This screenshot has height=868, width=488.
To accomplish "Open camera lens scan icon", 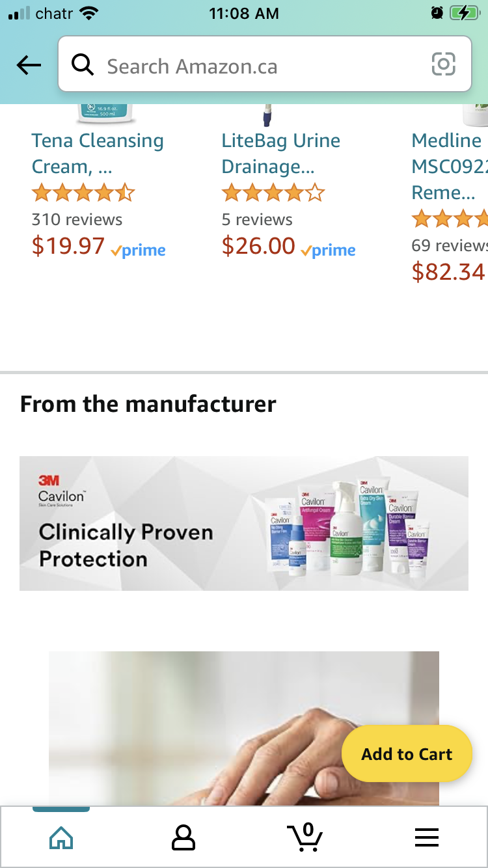I will tap(443, 64).
